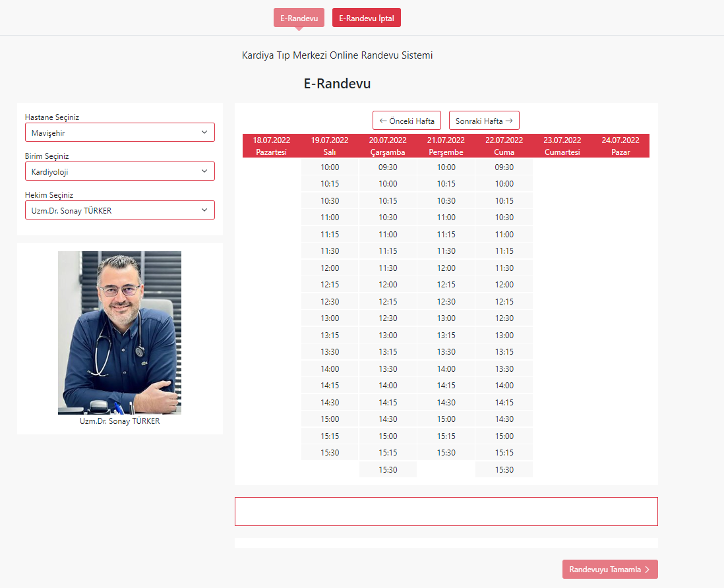Open the E-Randevu İptal tab

pos(366,18)
